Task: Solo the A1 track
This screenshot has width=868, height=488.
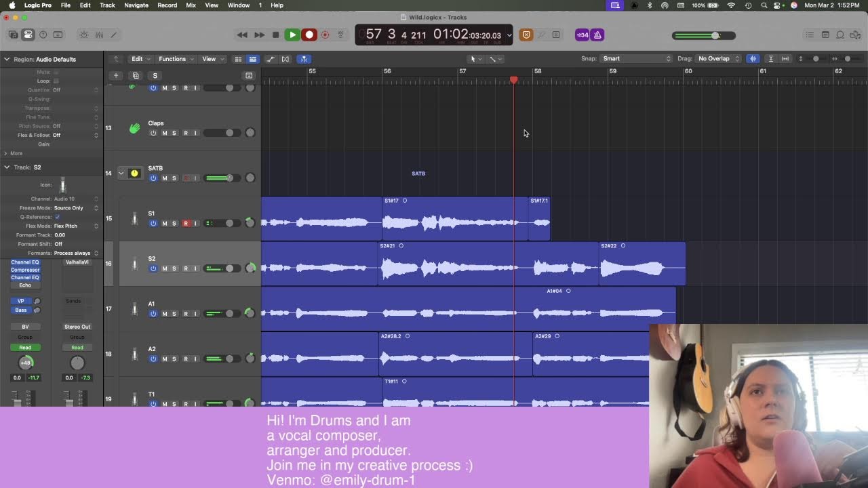Action: pos(174,313)
